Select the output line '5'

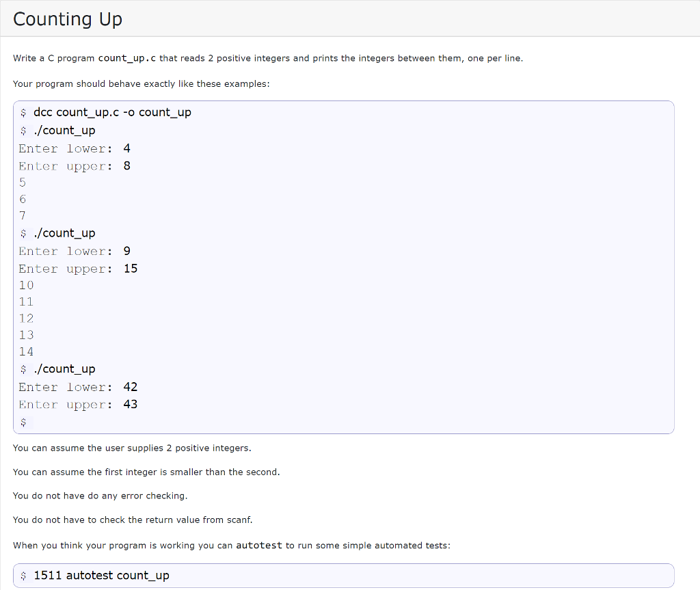pos(23,183)
